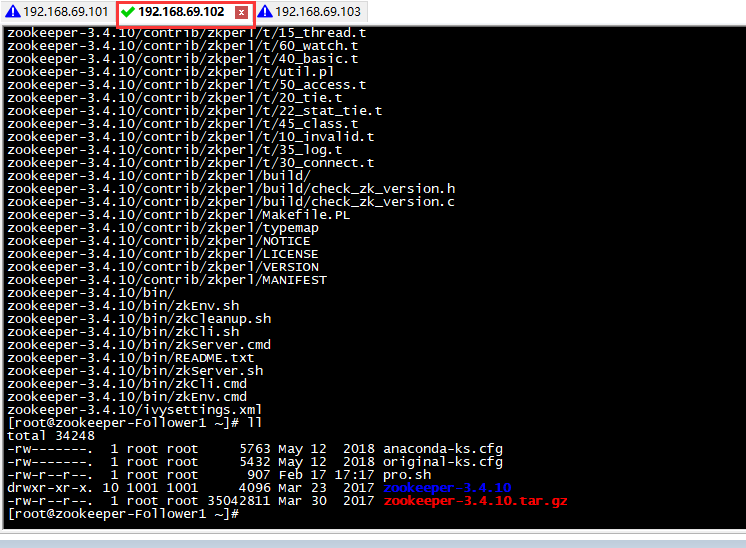
Task: Click the contrib/zkperl/build/ directory line
Action: pos(159,176)
